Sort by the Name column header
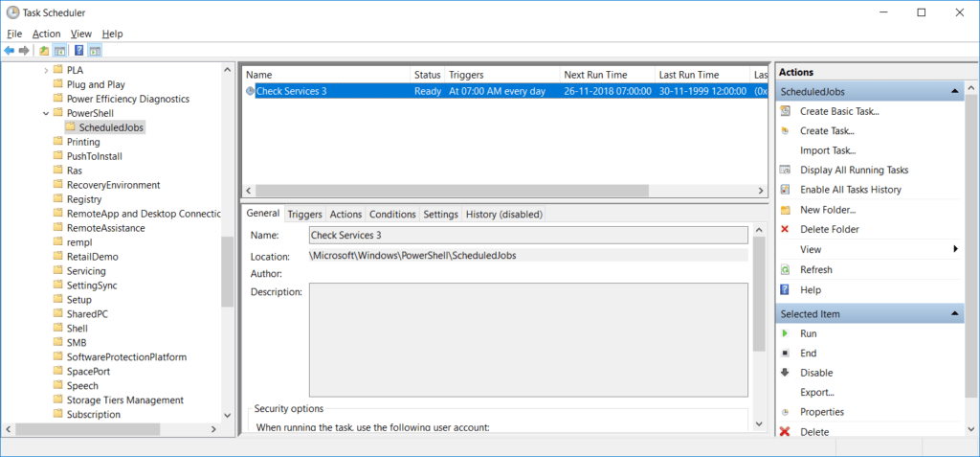This screenshot has height=457, width=980. coord(325,75)
